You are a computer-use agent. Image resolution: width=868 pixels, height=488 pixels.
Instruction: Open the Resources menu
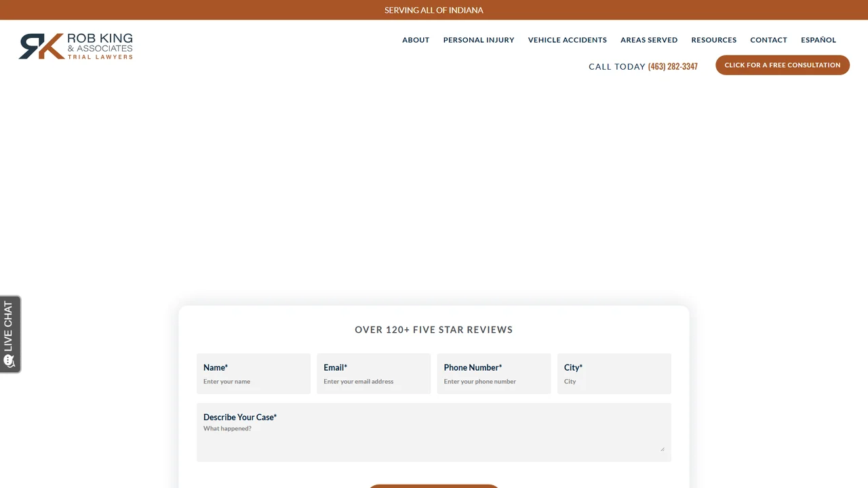pos(714,40)
